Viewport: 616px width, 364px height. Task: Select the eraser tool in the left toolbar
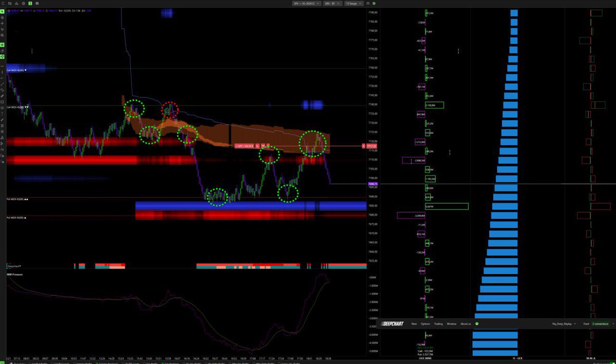[3, 51]
